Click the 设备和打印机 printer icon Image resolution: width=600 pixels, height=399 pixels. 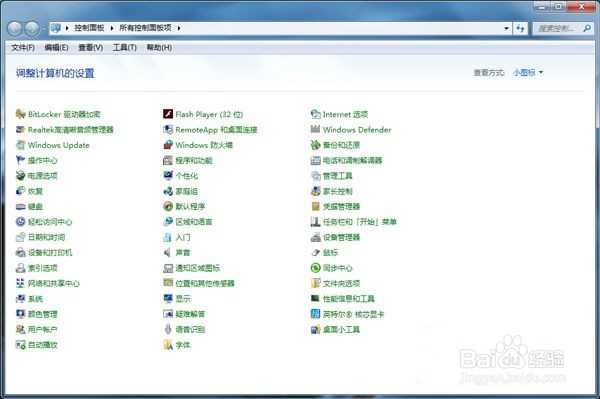coord(20,252)
